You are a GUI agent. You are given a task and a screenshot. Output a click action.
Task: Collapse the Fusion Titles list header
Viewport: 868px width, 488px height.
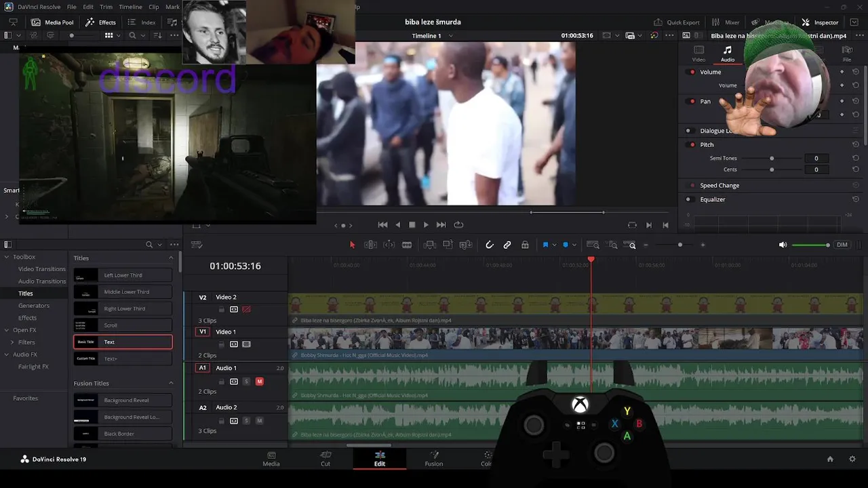point(171,384)
